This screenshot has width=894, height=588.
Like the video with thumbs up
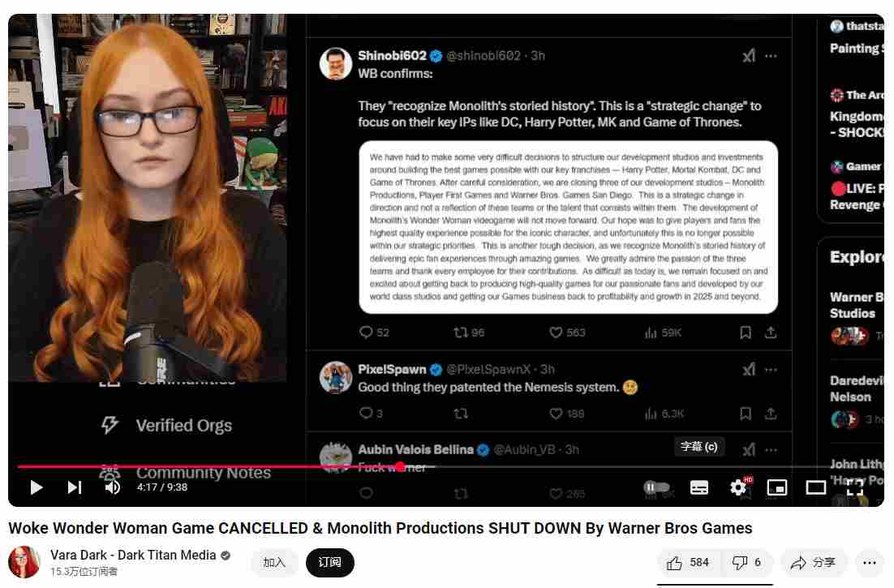tap(688, 563)
